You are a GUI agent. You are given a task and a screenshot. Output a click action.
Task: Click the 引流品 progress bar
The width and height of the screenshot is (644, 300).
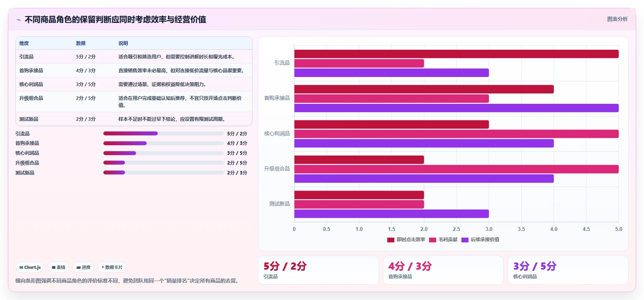tap(164, 133)
